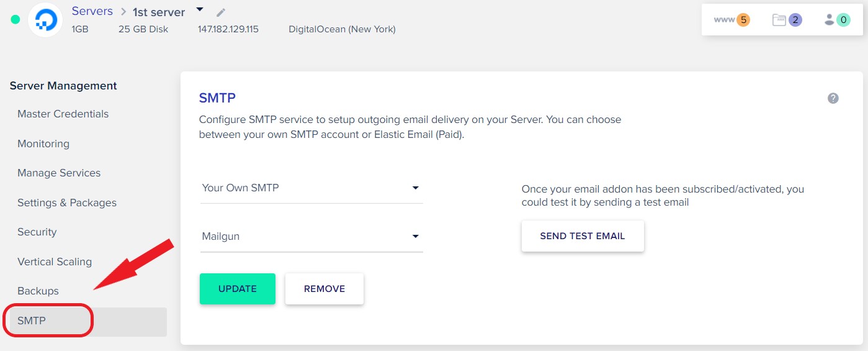Select Manage Services menu item
The width and height of the screenshot is (868, 351).
[59, 173]
